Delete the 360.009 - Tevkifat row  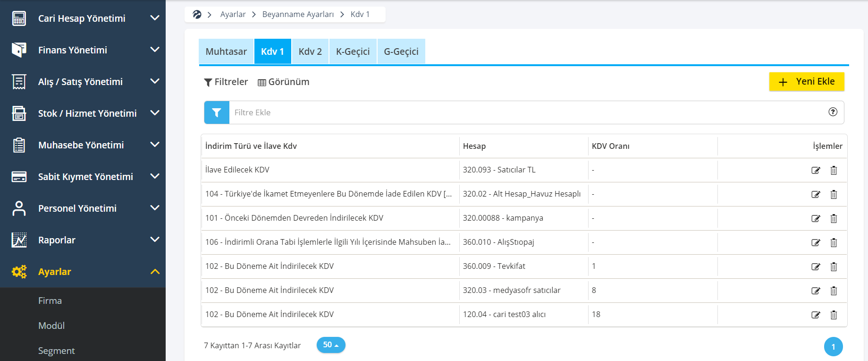click(834, 266)
